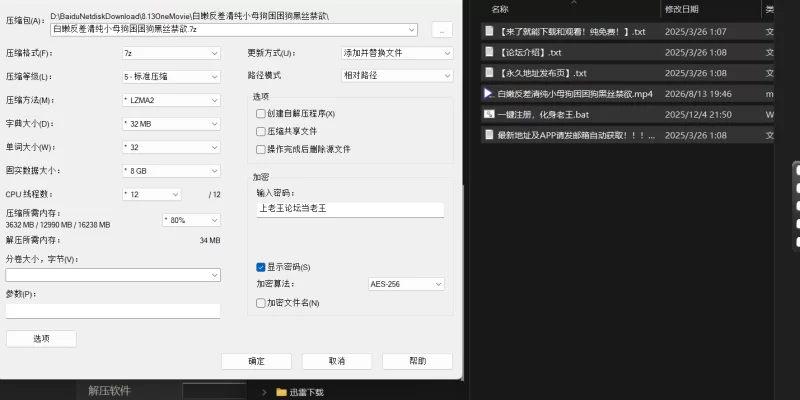Open the 压缩格式 7z dropdown
The image size is (800, 400).
click(x=171, y=53)
